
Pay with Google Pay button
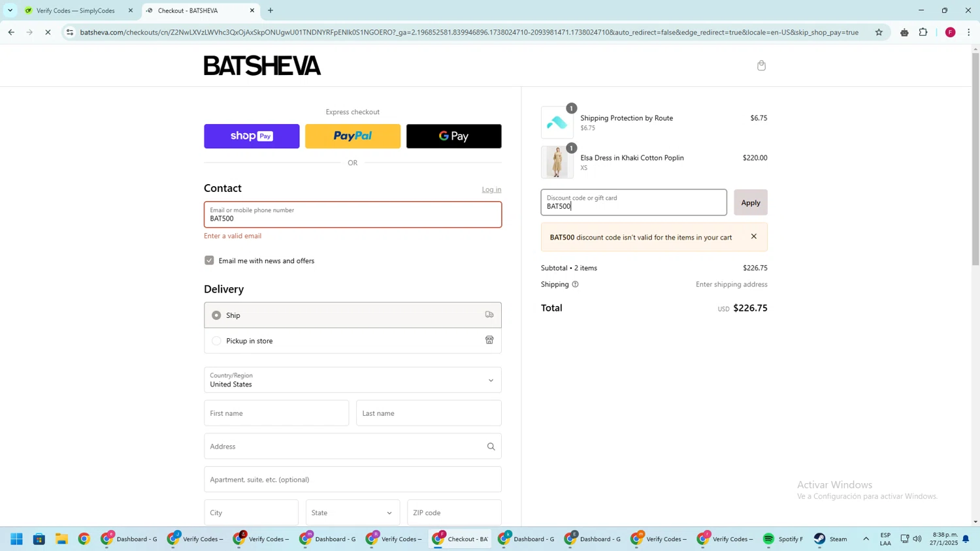[x=454, y=136]
